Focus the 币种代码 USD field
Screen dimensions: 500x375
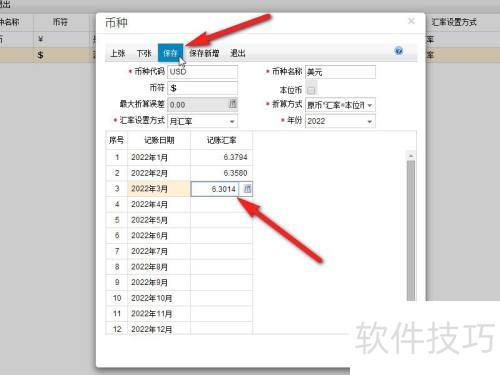point(202,72)
